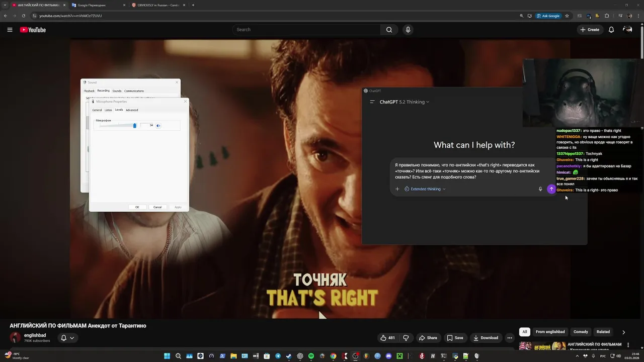Screen dimensions: 644x362
Task: Dislike the video with the thumbs down
Action: tap(406, 338)
